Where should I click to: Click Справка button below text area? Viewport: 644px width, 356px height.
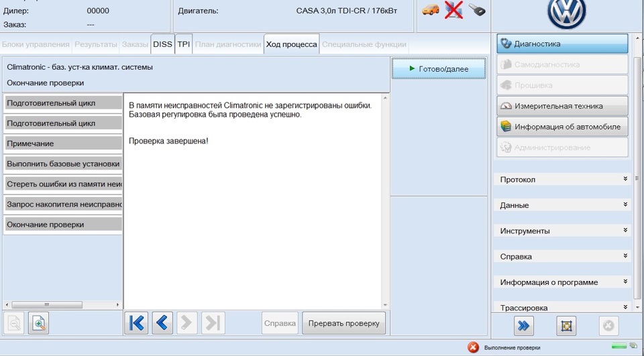280,323
